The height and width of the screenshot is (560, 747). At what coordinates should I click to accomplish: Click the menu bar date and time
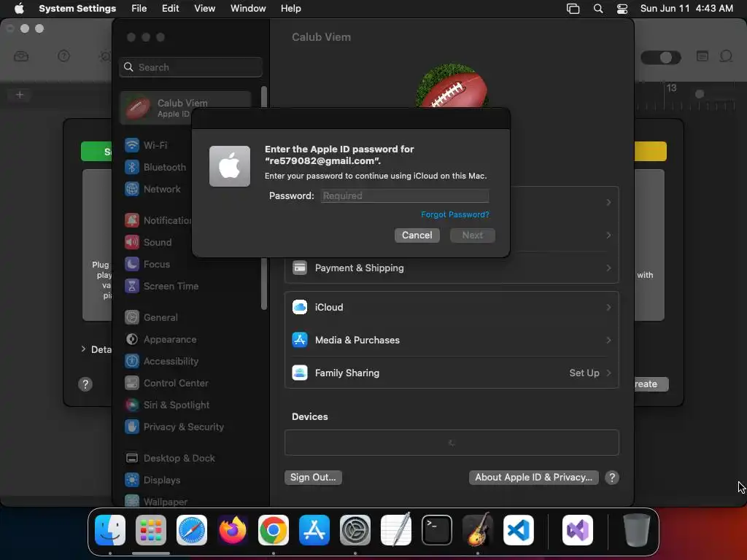tap(686, 9)
